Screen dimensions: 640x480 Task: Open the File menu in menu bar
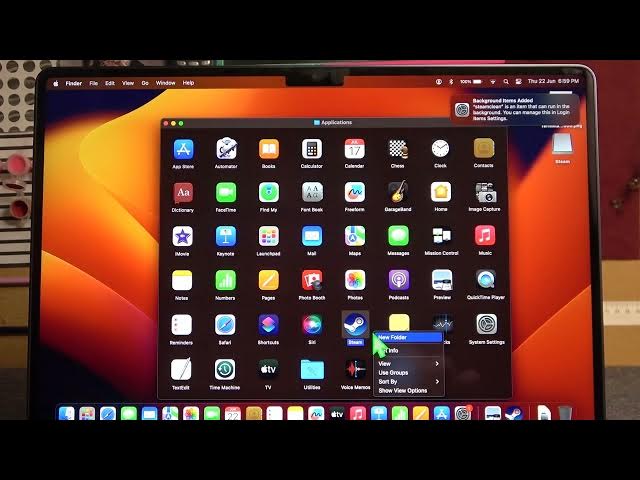tap(94, 83)
